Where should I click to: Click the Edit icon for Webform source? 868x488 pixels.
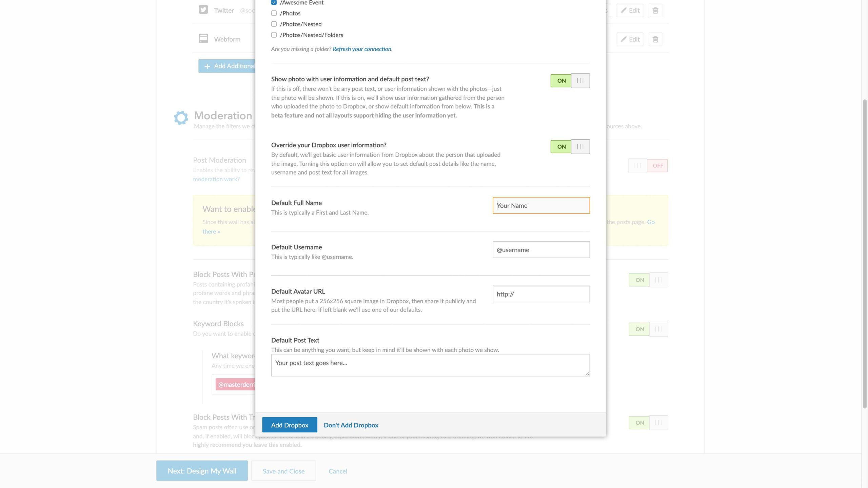[x=630, y=39]
